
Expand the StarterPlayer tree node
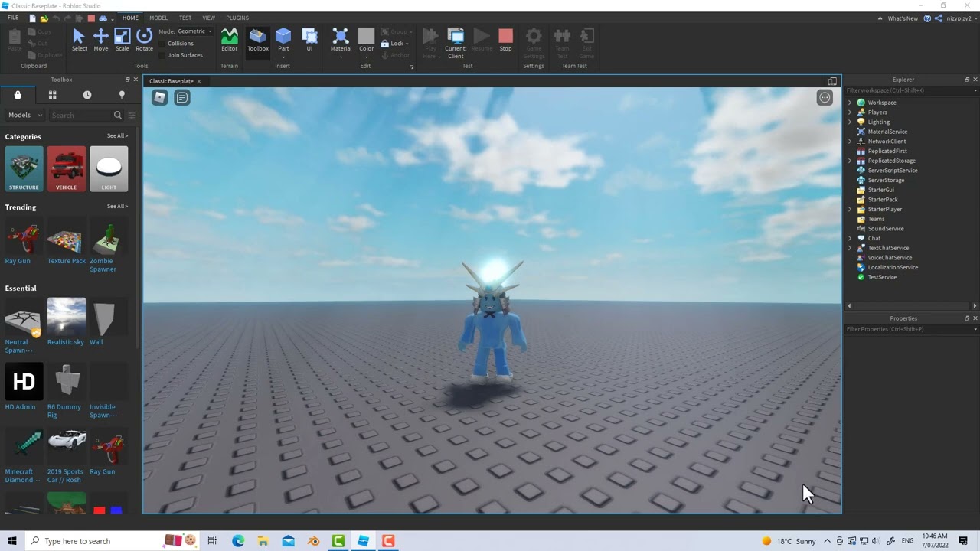tap(850, 209)
